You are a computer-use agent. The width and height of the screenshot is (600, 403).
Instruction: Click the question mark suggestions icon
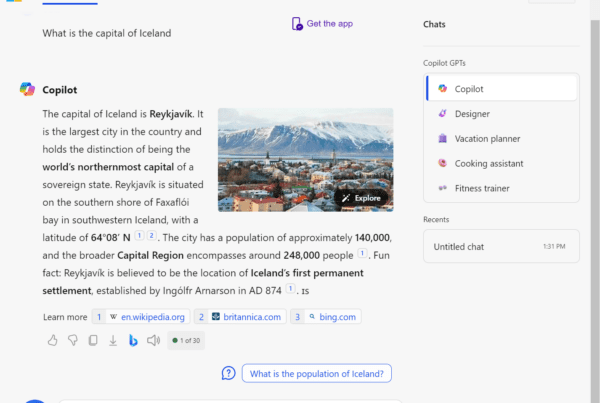click(x=229, y=373)
